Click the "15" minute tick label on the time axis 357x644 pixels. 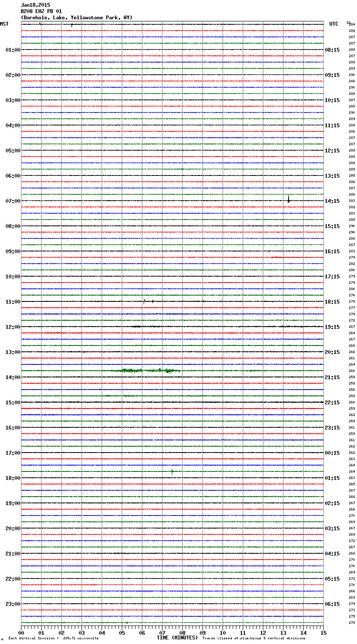[x=323, y=633]
